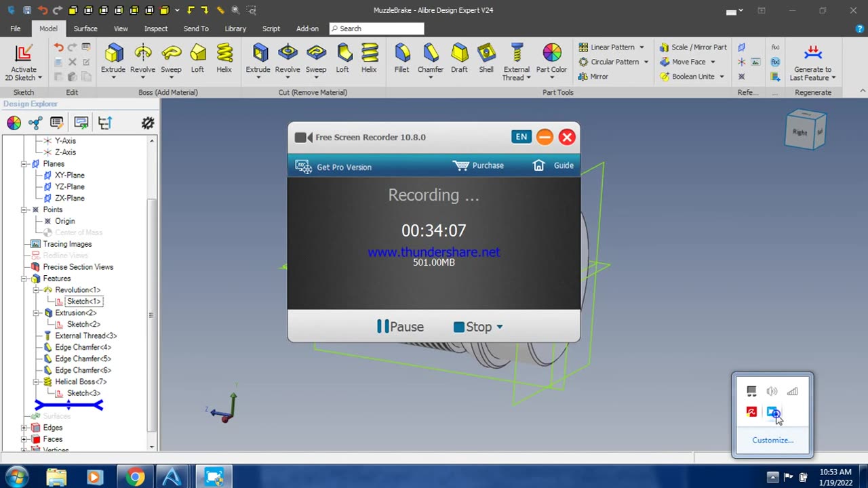The width and height of the screenshot is (868, 488).
Task: Collapse the Features node in the tree
Action: (24, 279)
